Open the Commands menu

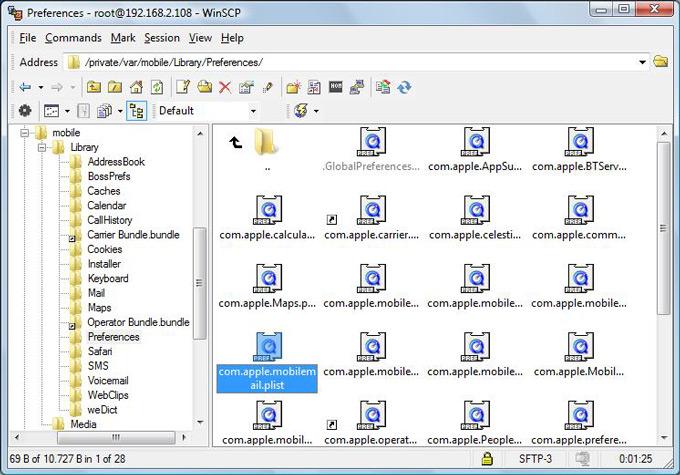(73, 38)
